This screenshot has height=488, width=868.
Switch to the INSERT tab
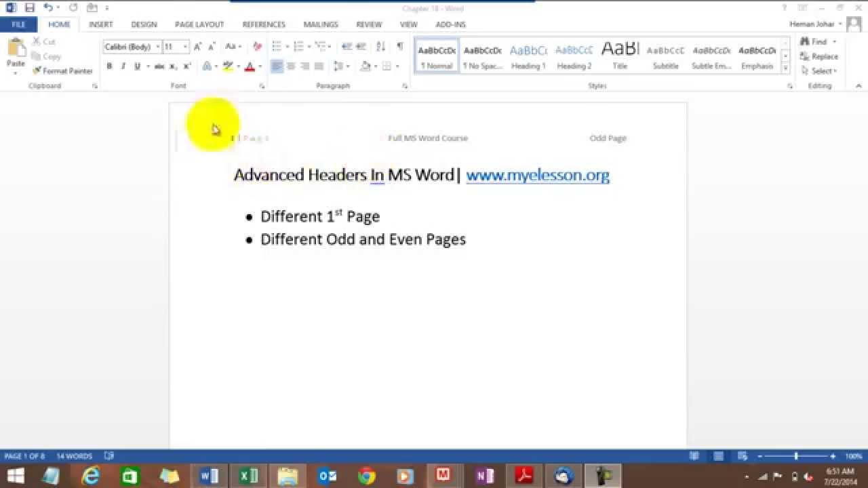pyautogui.click(x=101, y=24)
